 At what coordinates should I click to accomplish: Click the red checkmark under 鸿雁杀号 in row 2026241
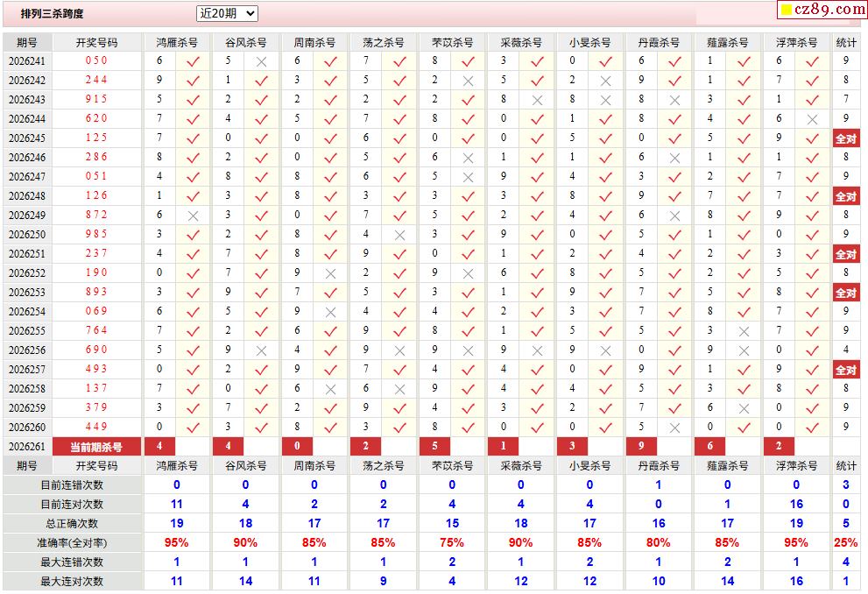click(193, 62)
